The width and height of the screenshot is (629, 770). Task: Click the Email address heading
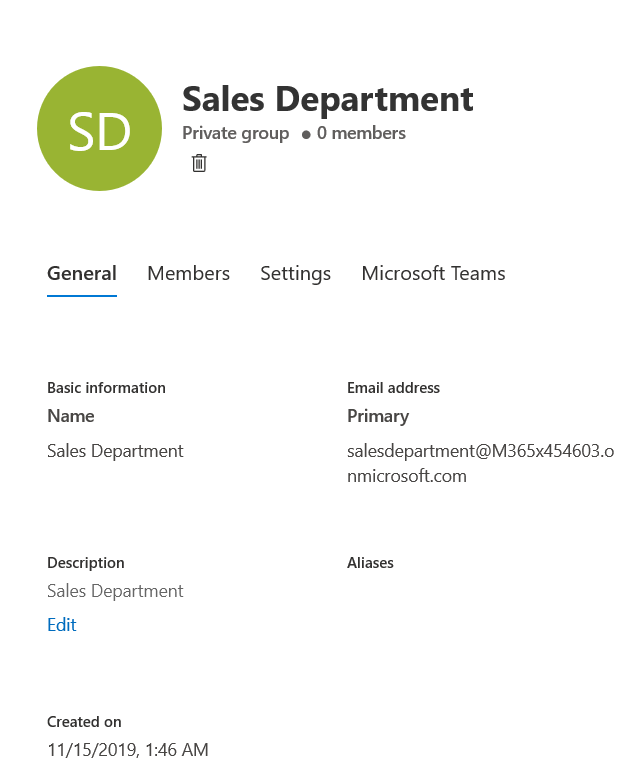pos(393,388)
